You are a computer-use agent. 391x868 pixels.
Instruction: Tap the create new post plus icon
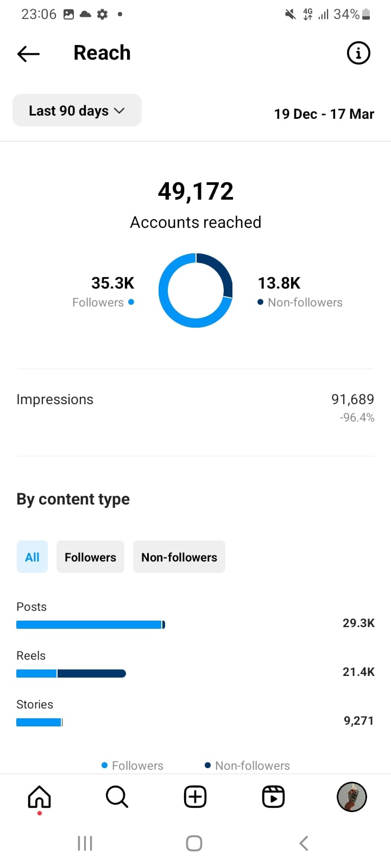[195, 797]
